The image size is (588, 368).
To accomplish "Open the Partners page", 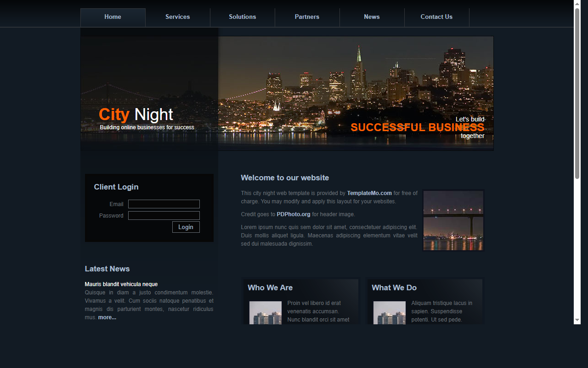I will tap(307, 17).
